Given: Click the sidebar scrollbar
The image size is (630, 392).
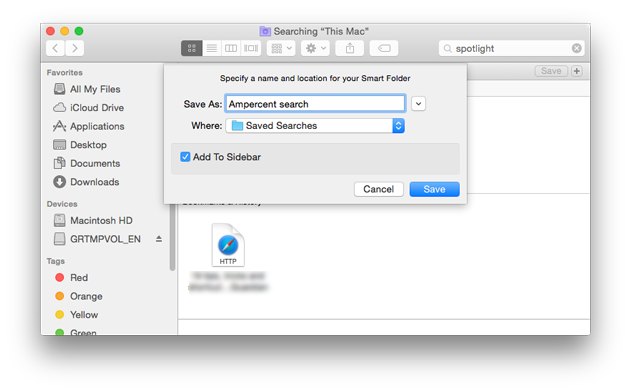Looking at the screenshot, I should point(172,237).
